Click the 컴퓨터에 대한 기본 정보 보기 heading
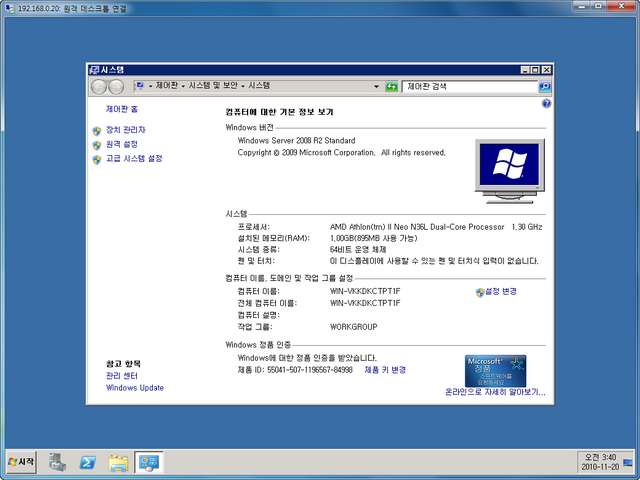640x480 pixels. click(x=279, y=112)
